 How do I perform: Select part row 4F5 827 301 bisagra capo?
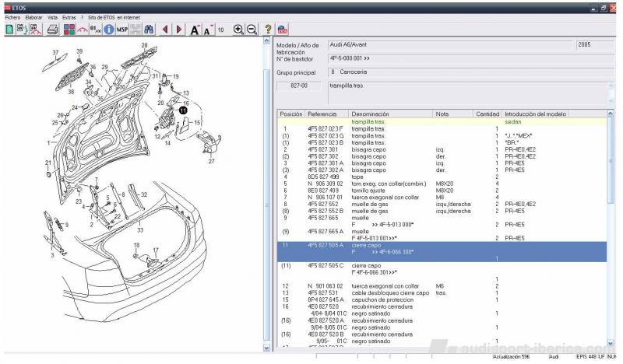[x=442, y=149]
